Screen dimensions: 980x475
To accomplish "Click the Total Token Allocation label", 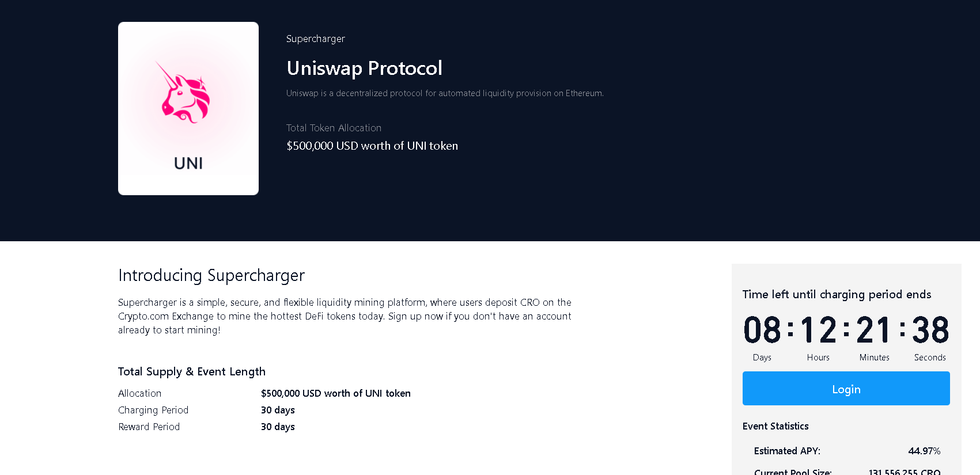I will 334,128.
